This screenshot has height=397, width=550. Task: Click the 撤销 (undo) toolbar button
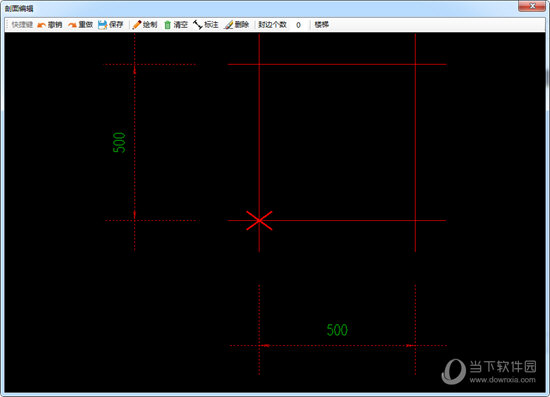pos(49,25)
